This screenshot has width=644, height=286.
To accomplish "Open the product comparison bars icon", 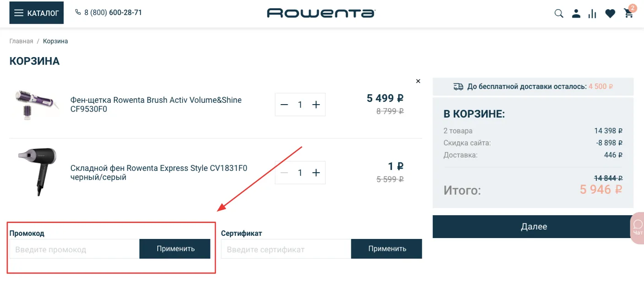I will coord(593,14).
